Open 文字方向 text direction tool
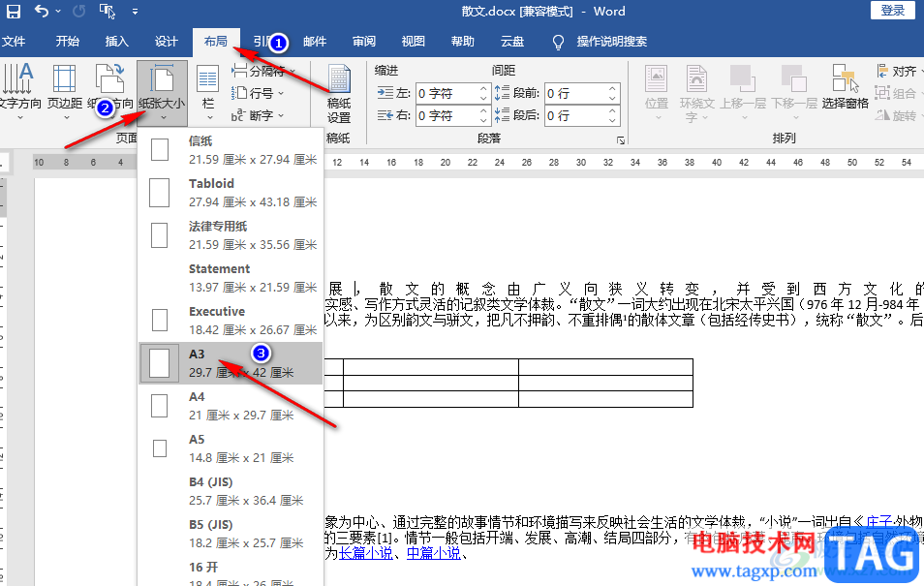Viewport: 924px width, 586px height. tap(19, 91)
